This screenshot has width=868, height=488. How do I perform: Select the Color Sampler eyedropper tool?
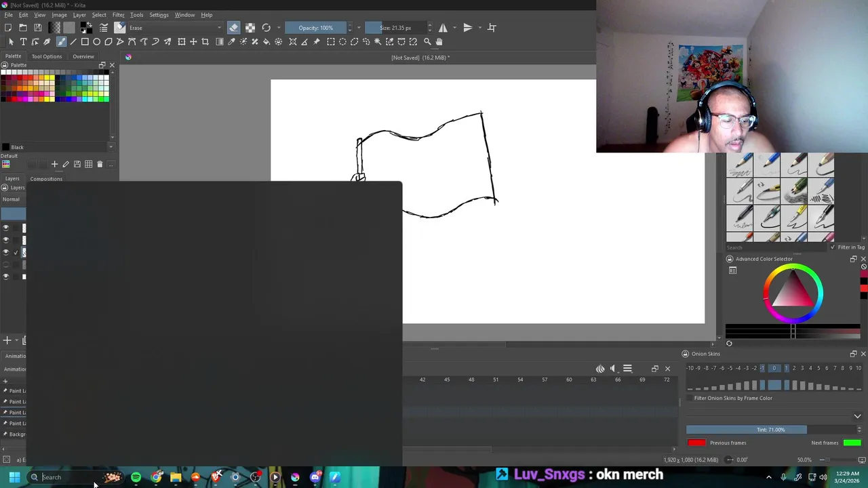[231, 42]
